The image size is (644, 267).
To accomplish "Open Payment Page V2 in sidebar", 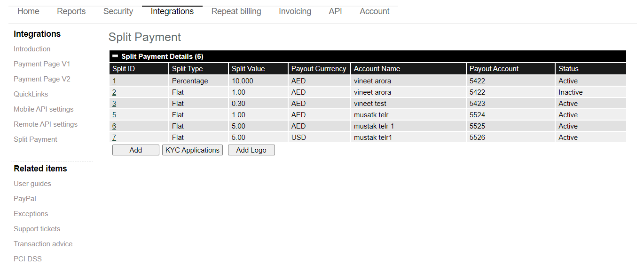I will (42, 79).
